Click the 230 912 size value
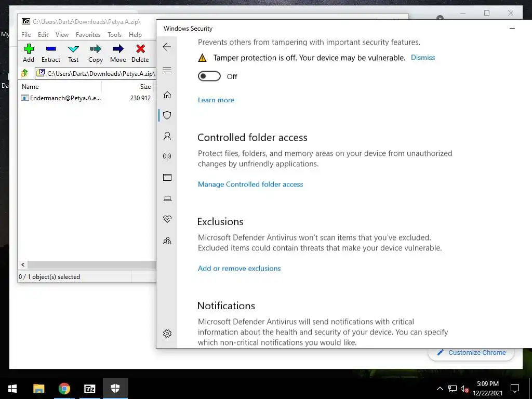The width and height of the screenshot is (532, 399). (x=140, y=98)
